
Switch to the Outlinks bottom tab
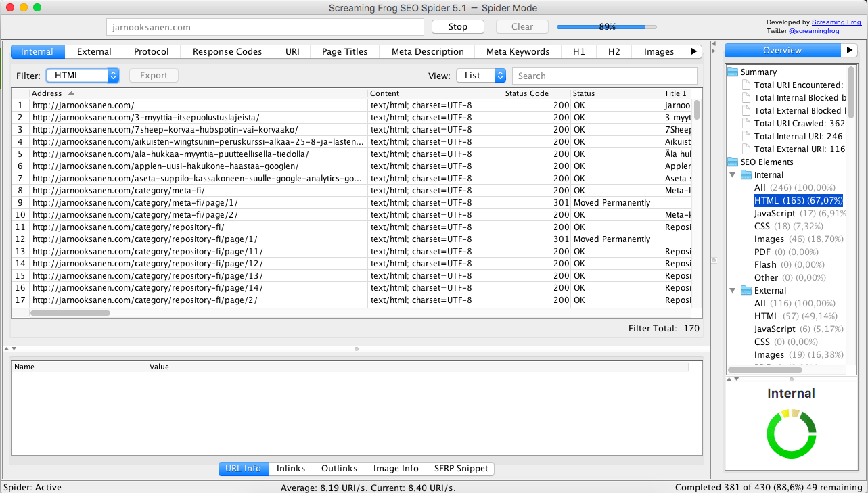click(x=339, y=468)
